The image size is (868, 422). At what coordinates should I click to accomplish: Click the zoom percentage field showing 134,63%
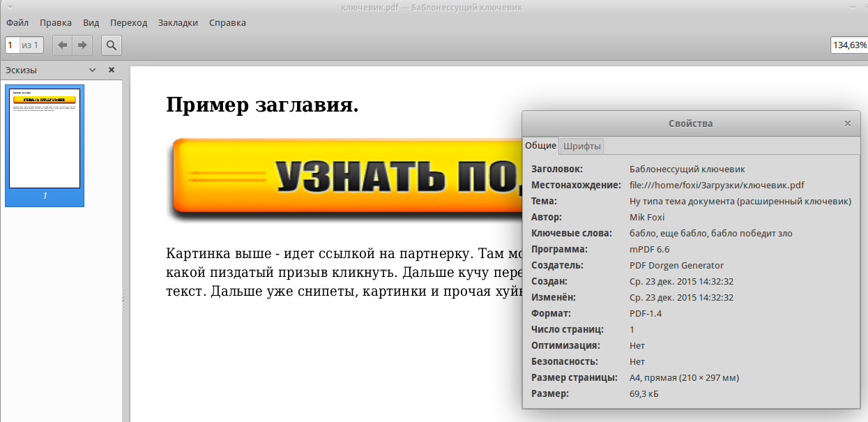tap(848, 45)
